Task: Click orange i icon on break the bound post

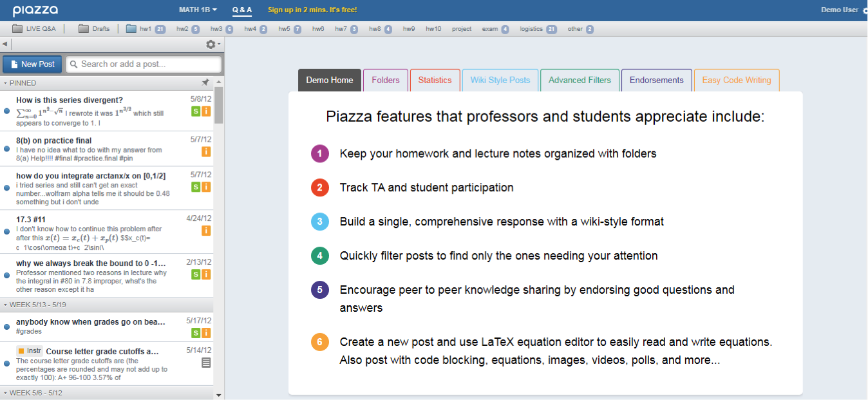Action: pyautogui.click(x=206, y=275)
